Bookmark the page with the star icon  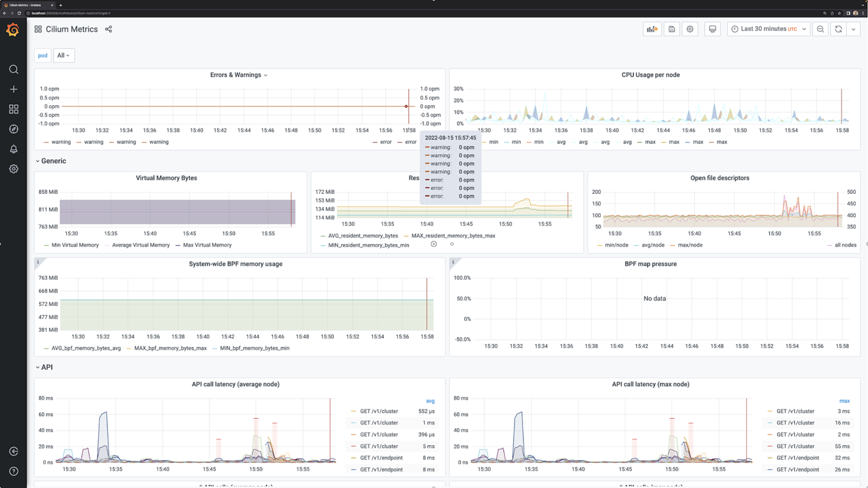tap(840, 13)
